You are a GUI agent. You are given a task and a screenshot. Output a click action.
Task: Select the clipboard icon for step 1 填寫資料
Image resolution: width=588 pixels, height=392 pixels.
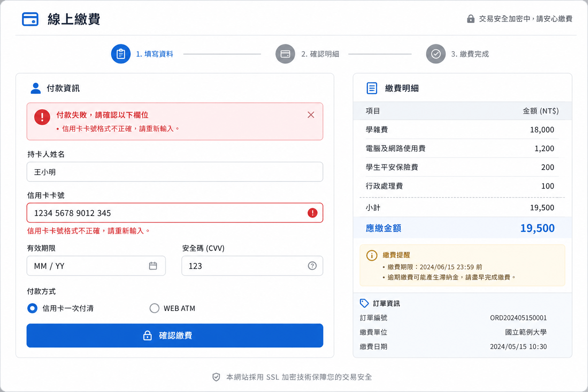(x=121, y=54)
